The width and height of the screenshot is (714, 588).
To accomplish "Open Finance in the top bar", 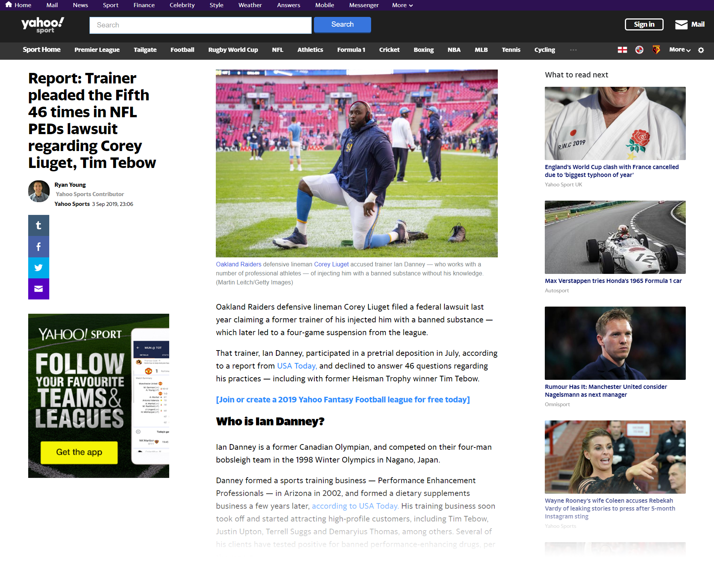I will pos(144,5).
